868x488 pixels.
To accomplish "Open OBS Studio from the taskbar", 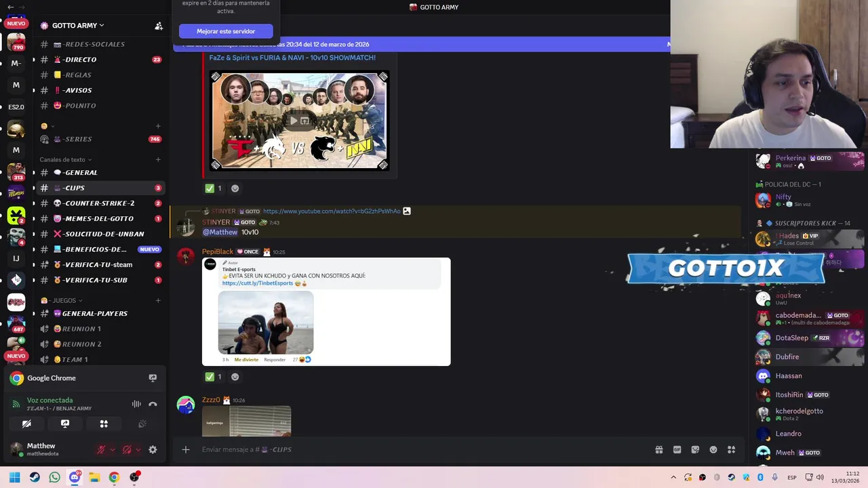I will click(x=134, y=477).
